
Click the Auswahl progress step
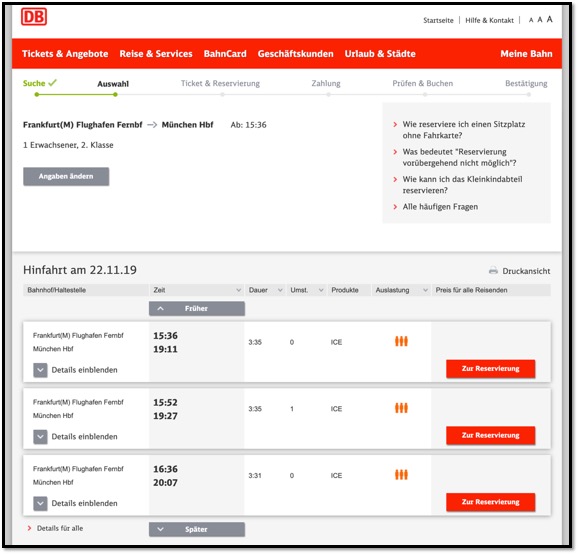pyautogui.click(x=113, y=84)
